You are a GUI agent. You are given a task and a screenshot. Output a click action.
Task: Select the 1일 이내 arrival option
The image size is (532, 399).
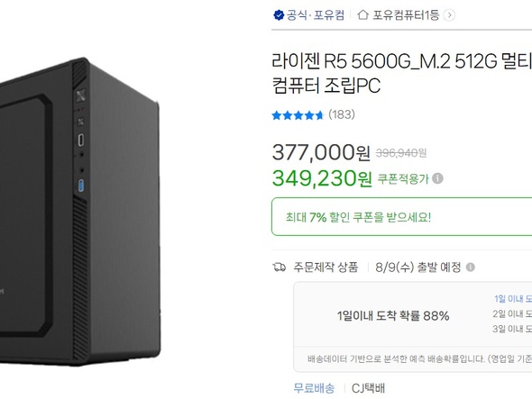[x=513, y=299]
